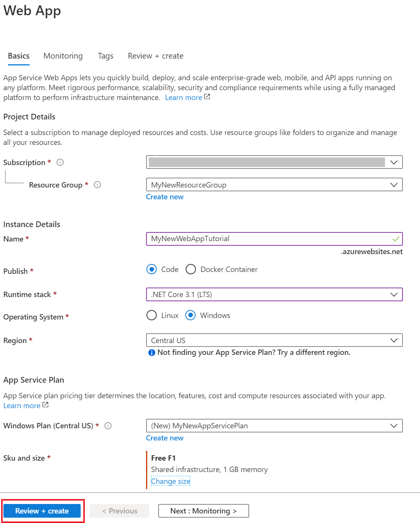Click the info icon before the region suggestion message
This screenshot has height=523, width=420.
coord(151,353)
